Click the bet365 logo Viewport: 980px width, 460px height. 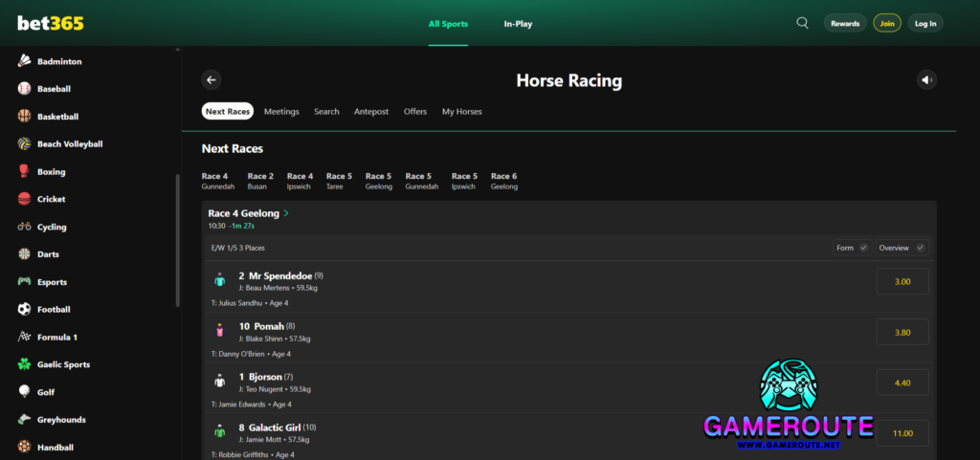point(51,23)
